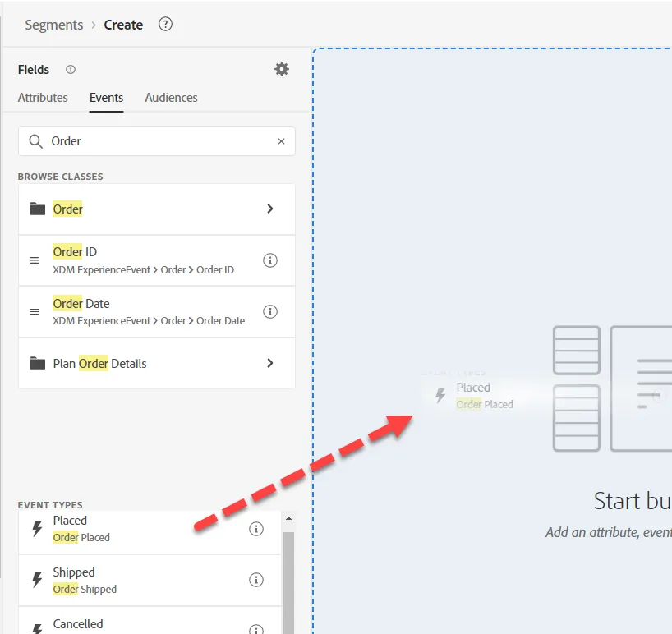Click the Plan Order Details label
Viewport: 672px width, 634px height.
[x=100, y=363]
